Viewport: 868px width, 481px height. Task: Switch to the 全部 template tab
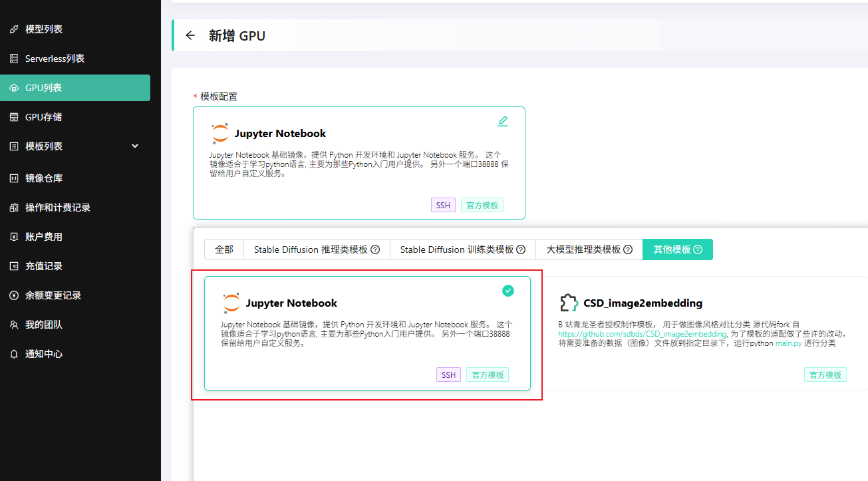[224, 249]
